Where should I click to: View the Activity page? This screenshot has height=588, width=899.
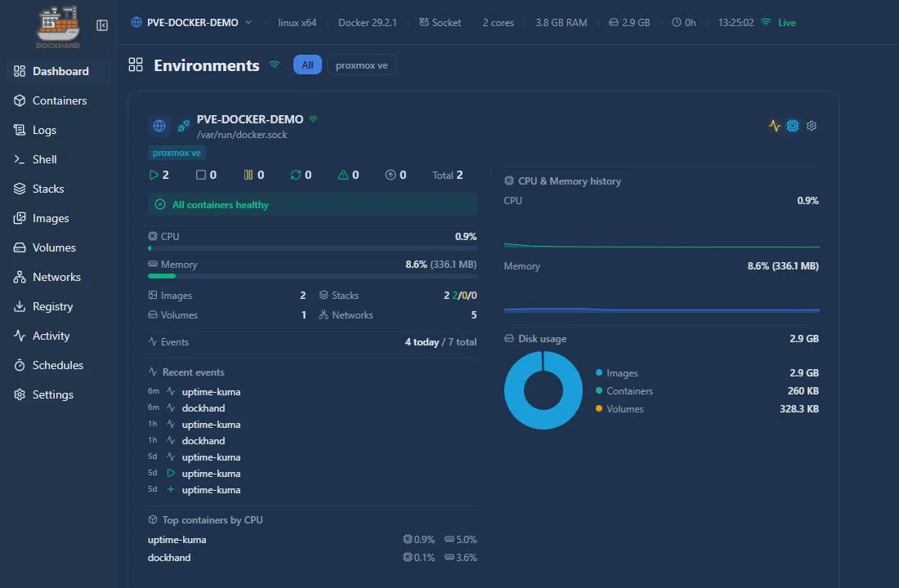point(59,336)
